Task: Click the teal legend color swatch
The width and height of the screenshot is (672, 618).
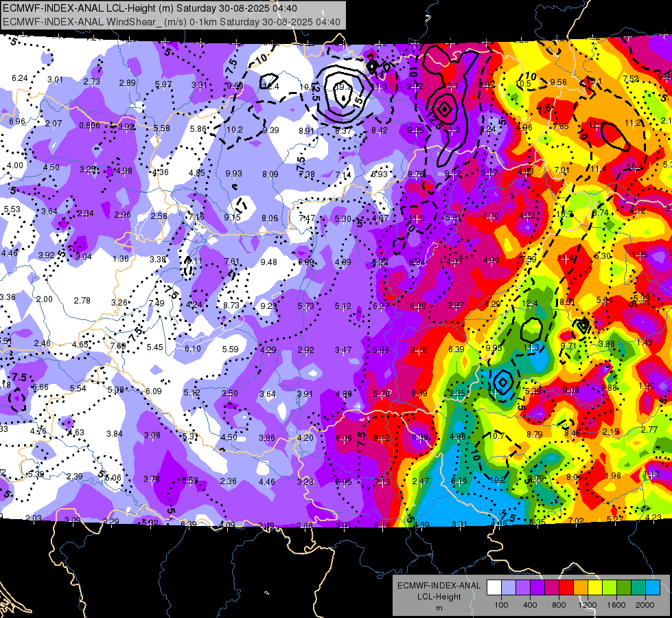Action: pos(638,588)
